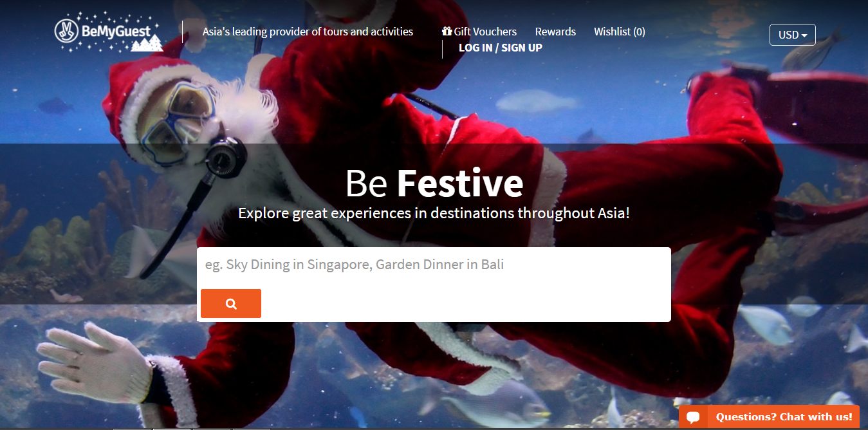868x430 pixels.
Task: Click the Be Festive heading
Action: coord(434,183)
